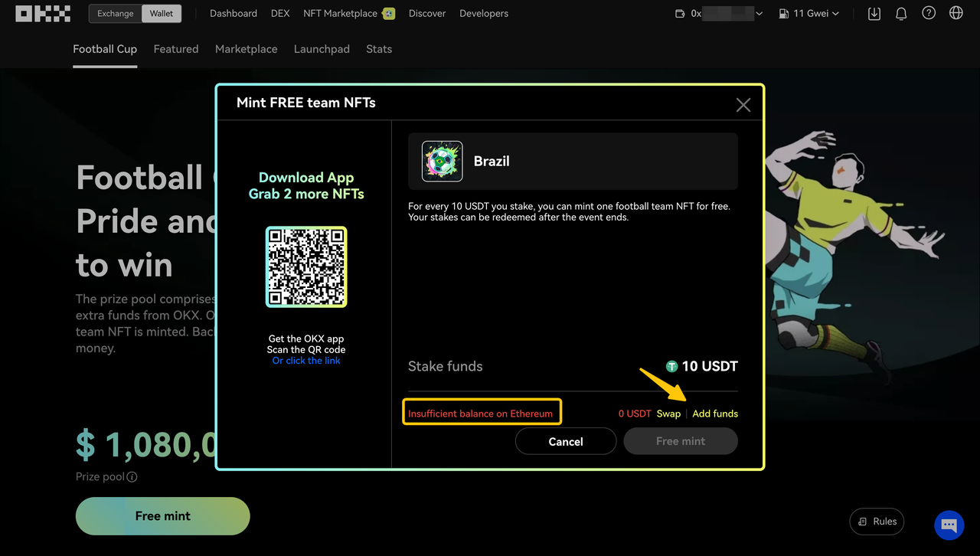Expand the 11 Gwei gas dropdown
The width and height of the screenshot is (980, 556).
point(809,14)
